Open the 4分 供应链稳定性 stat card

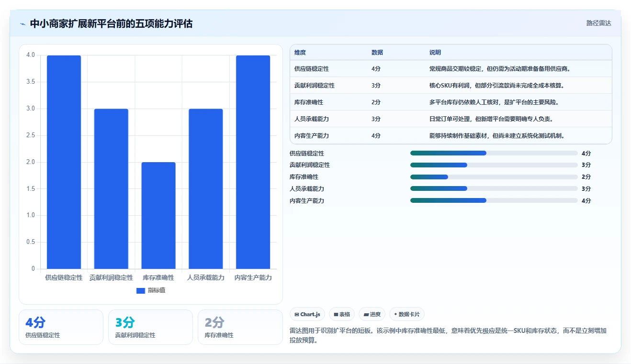click(61, 327)
